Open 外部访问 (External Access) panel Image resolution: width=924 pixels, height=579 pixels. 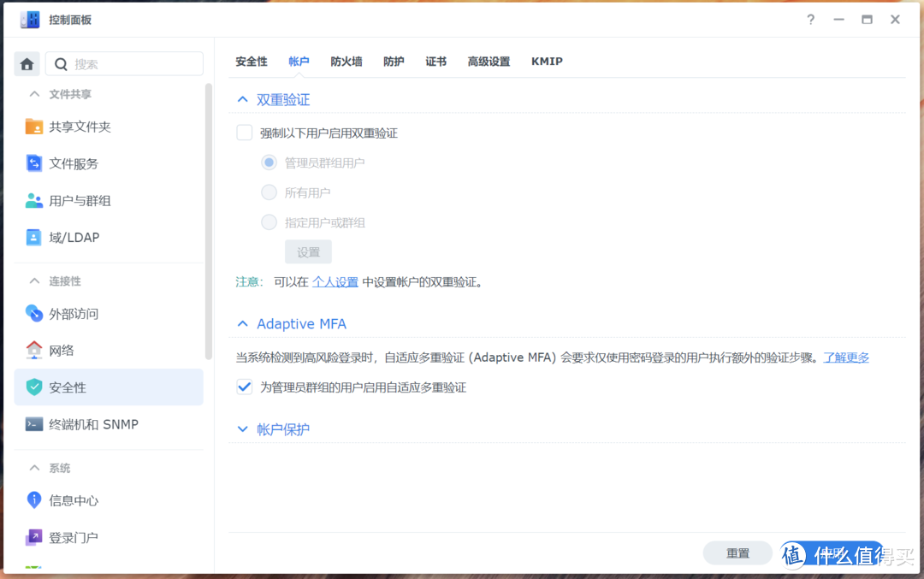(32, 313)
